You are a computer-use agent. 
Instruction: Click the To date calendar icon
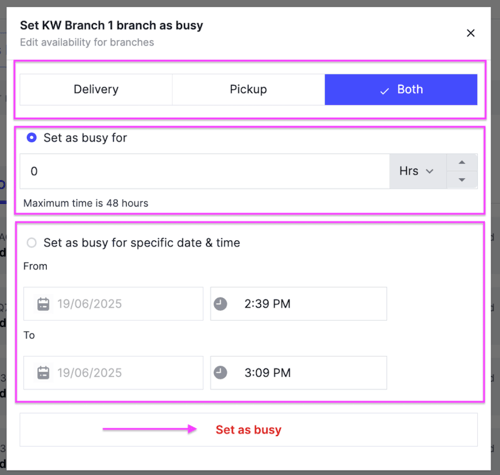(43, 373)
